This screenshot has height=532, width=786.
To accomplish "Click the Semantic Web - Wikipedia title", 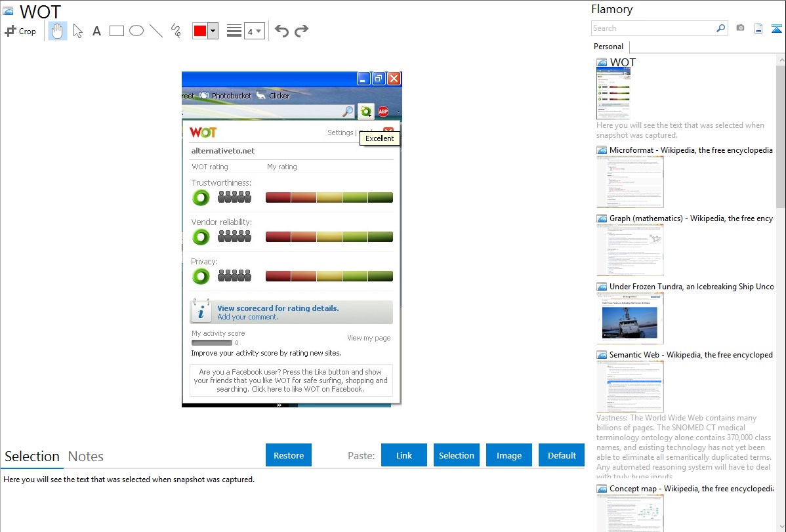I will click(x=691, y=354).
